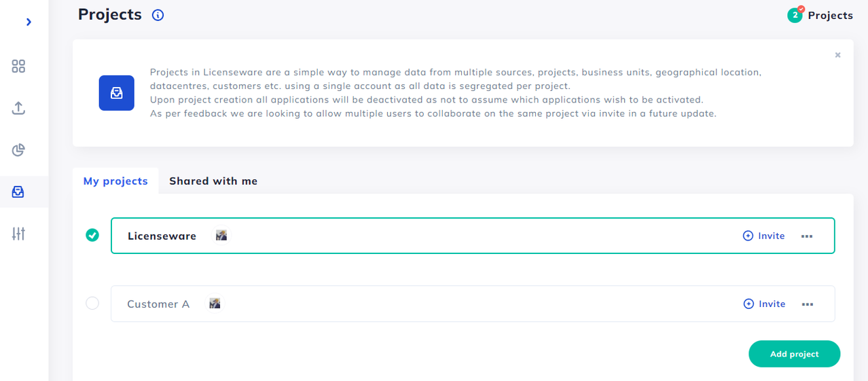Expand the sidebar with the chevron arrow

[29, 22]
